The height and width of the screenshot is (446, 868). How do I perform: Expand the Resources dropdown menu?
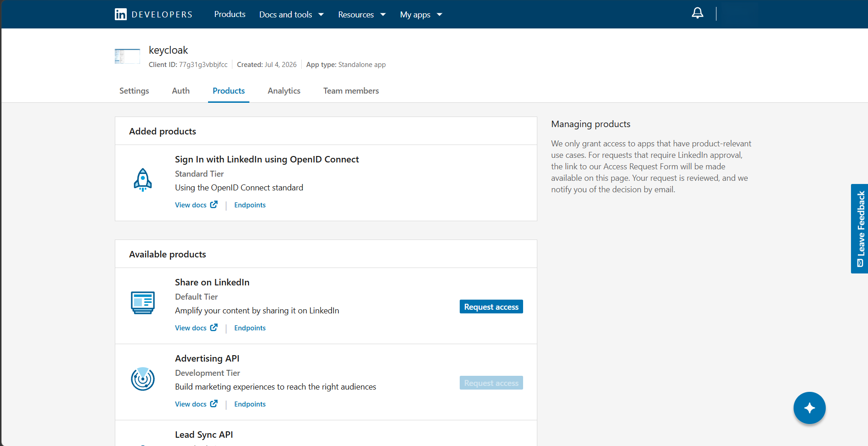click(362, 15)
